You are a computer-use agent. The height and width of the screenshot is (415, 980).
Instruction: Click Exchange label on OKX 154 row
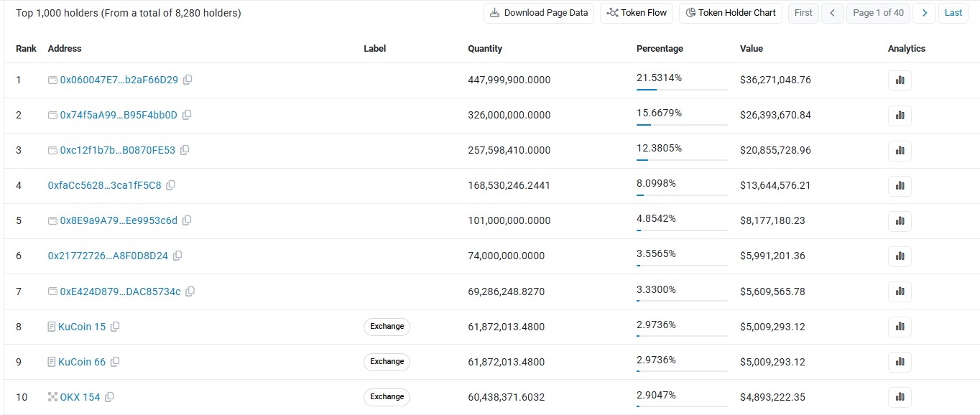[x=387, y=397]
